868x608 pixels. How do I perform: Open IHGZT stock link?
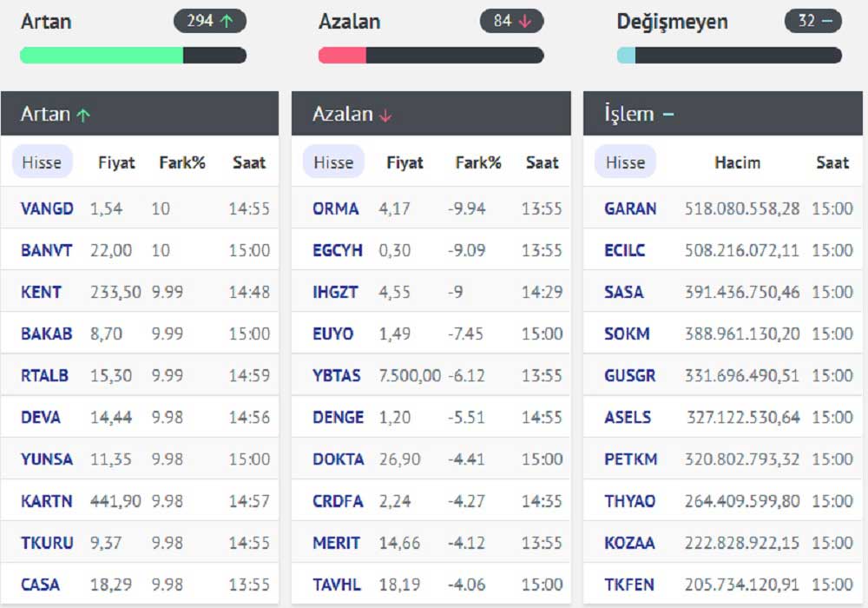pos(335,293)
